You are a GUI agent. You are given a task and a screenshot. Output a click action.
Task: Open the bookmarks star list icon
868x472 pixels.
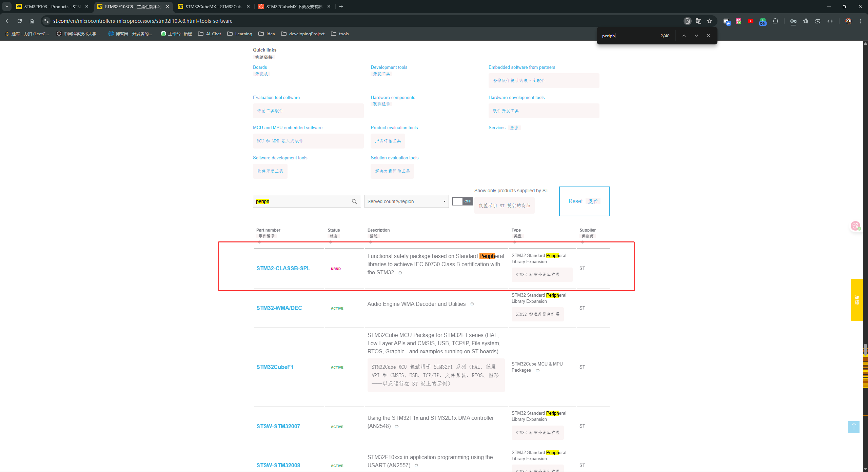(x=806, y=21)
